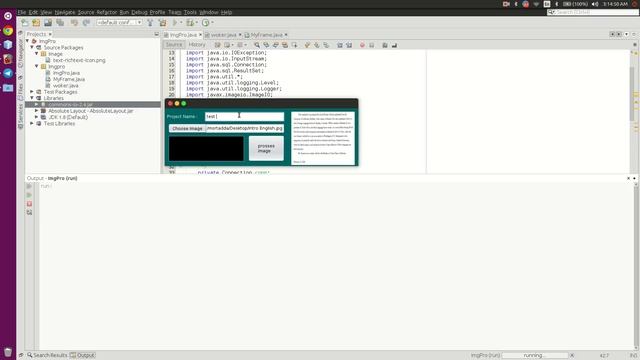Click the New File toolbar icon
Image resolution: width=640 pixels, height=360 pixels.
pyautogui.click(x=25, y=23)
